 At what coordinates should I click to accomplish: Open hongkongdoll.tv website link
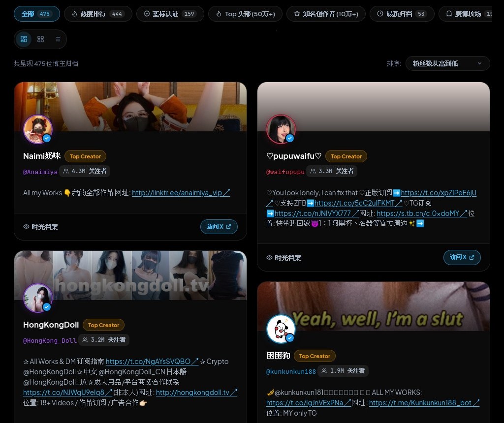196,393
